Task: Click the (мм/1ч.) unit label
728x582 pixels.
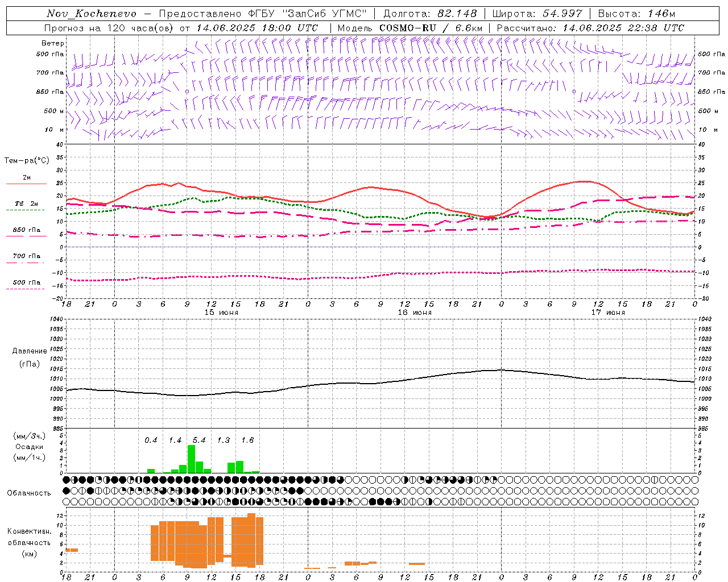Action: pyautogui.click(x=29, y=458)
